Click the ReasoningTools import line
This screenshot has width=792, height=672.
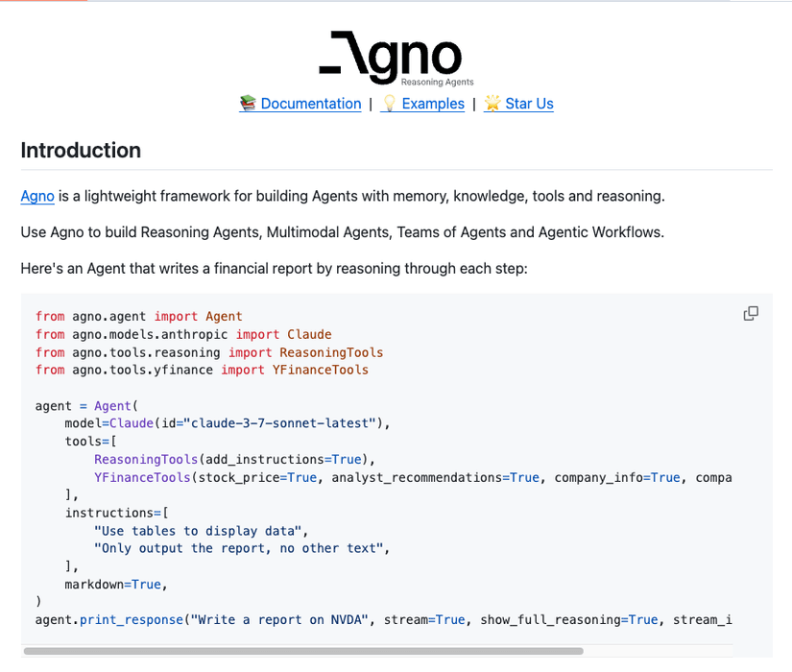tap(209, 352)
